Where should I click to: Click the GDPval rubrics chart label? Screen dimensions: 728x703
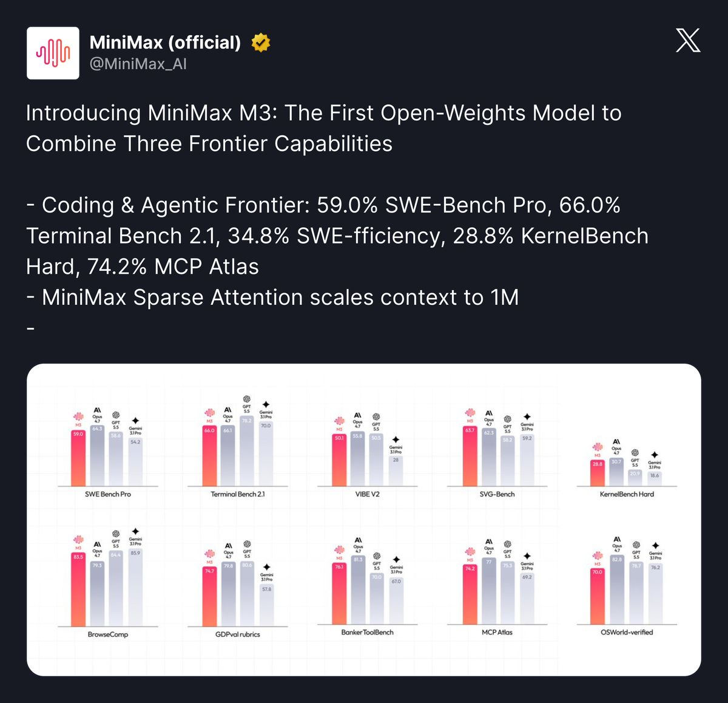click(x=237, y=634)
